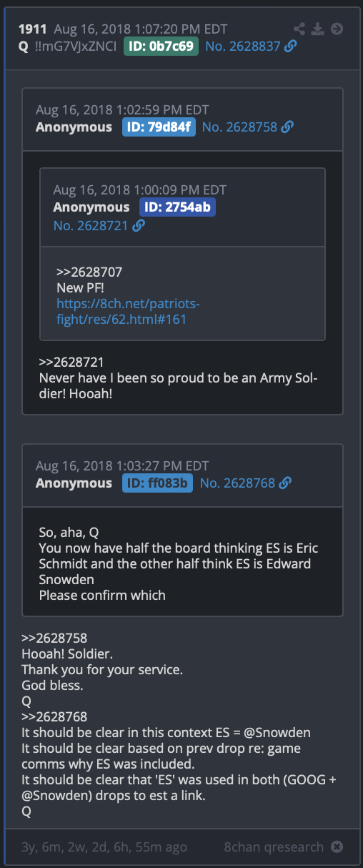Click chain link icon beside No. 2628837
The height and width of the screenshot is (868, 363).
290,46
